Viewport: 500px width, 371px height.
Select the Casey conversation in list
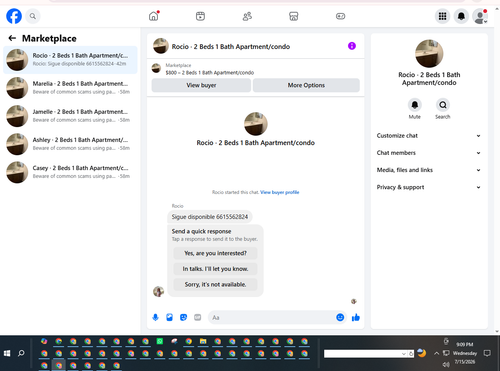pyautogui.click(x=70, y=172)
